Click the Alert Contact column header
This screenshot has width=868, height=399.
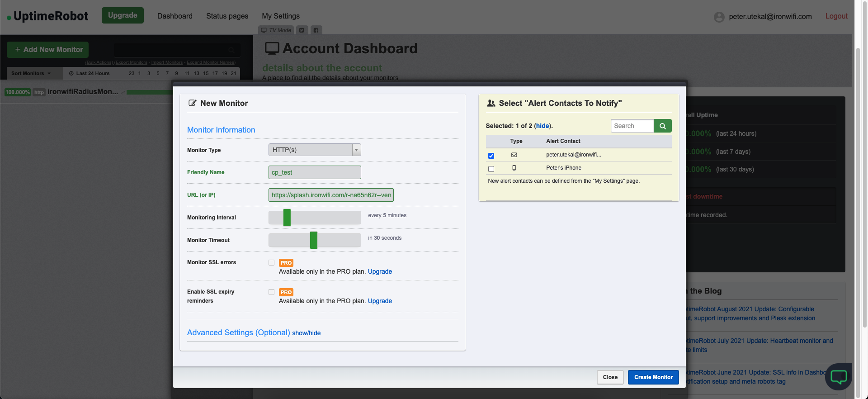coord(563,141)
